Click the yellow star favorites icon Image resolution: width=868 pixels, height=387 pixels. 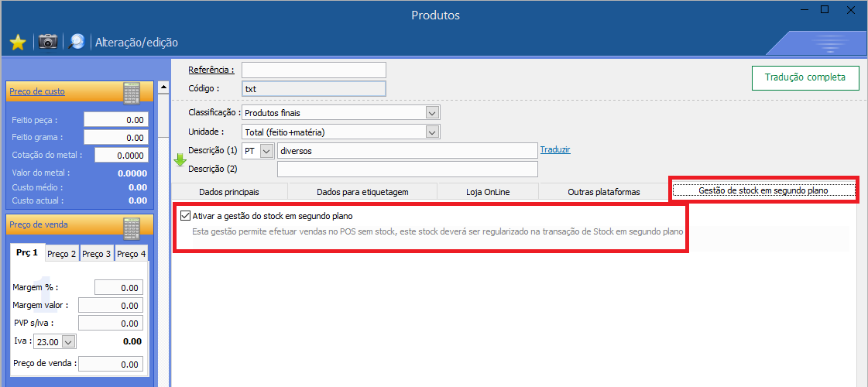click(18, 42)
